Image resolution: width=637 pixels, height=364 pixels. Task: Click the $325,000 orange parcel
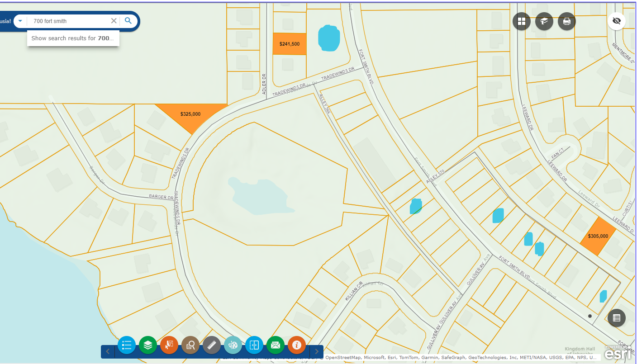point(191,115)
